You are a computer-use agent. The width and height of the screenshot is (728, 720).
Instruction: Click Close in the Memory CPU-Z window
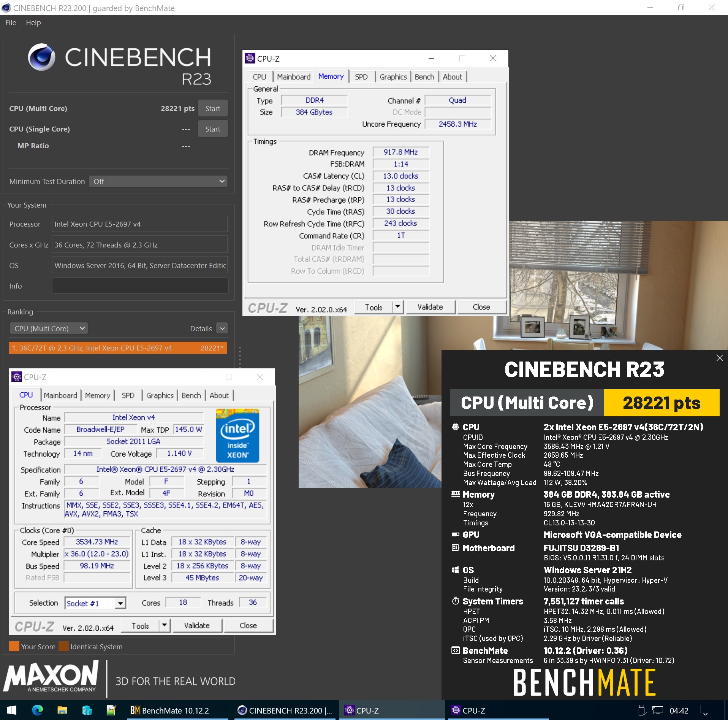(481, 307)
